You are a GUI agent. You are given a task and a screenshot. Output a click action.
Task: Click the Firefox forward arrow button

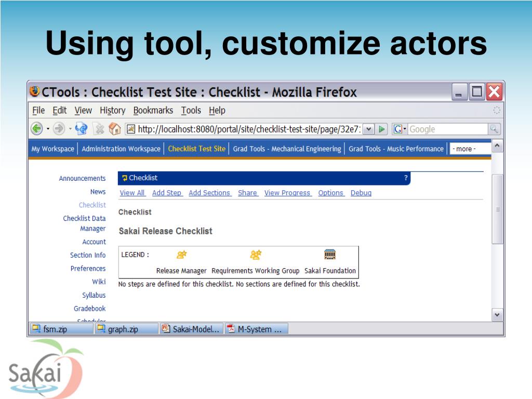tap(59, 129)
